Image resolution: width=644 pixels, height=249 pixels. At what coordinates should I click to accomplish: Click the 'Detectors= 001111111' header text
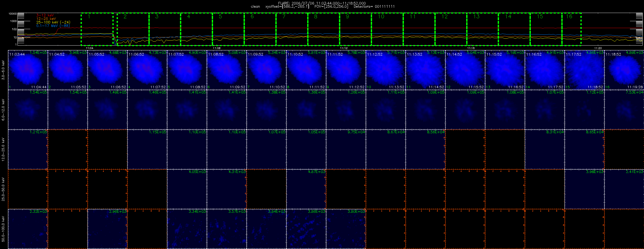[374, 6]
